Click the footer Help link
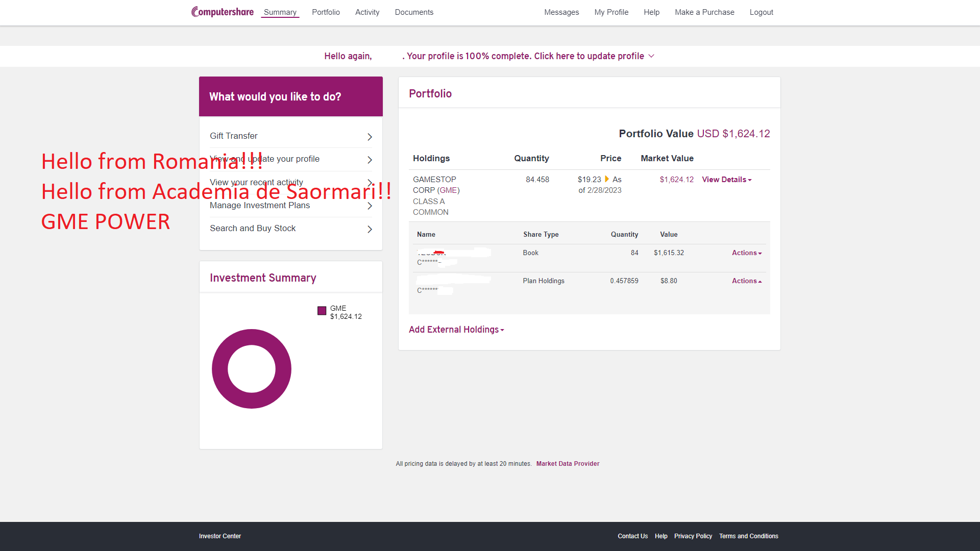980x551 pixels. coord(661,536)
